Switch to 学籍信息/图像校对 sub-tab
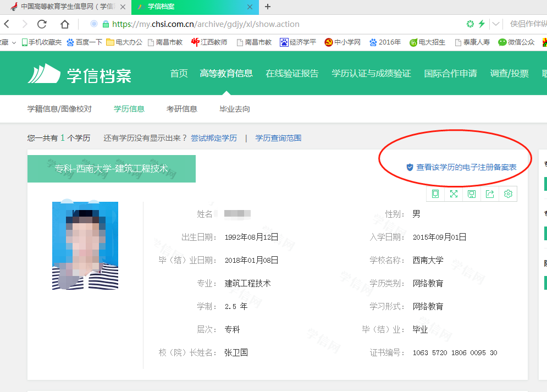Screen dimensions: 547x392 (x=59, y=109)
